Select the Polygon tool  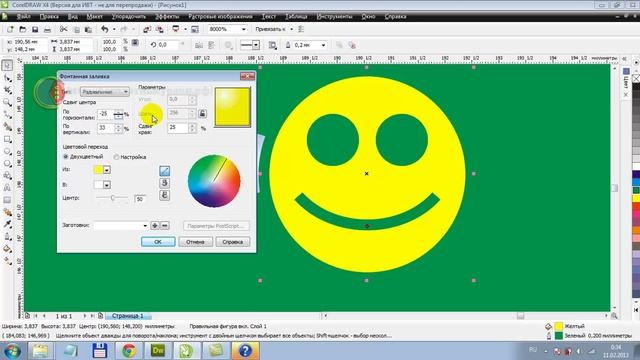click(x=7, y=164)
